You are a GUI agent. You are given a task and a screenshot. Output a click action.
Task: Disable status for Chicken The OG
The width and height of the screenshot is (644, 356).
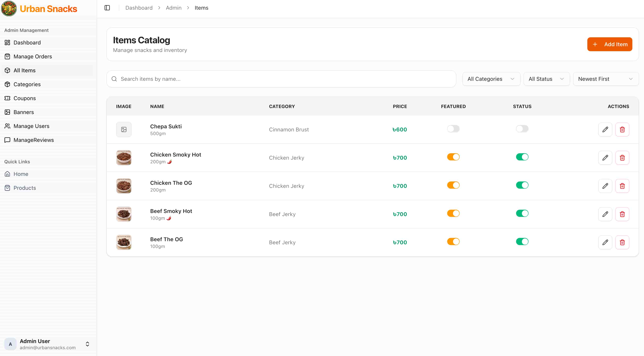[x=522, y=185]
